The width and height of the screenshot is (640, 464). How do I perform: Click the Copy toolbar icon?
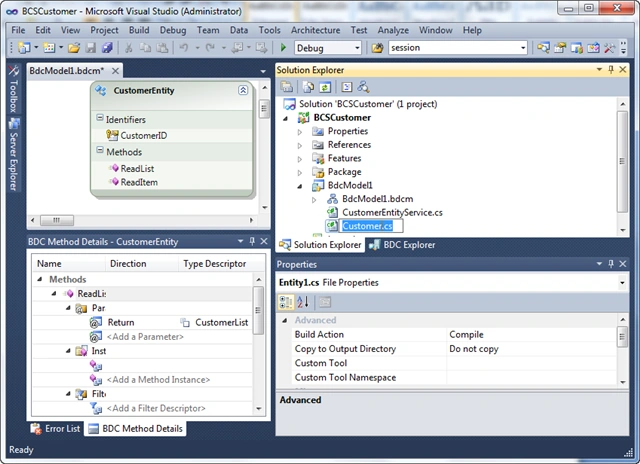tap(145, 48)
